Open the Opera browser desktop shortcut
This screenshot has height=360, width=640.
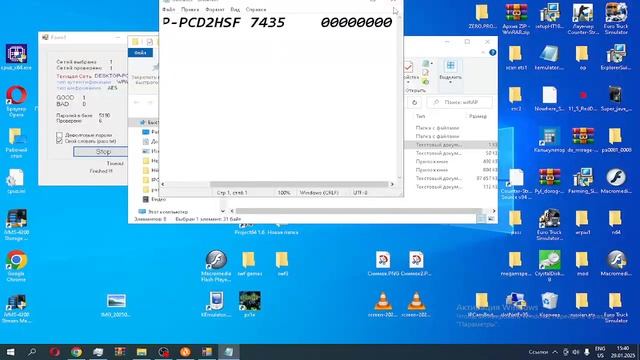pyautogui.click(x=16, y=100)
